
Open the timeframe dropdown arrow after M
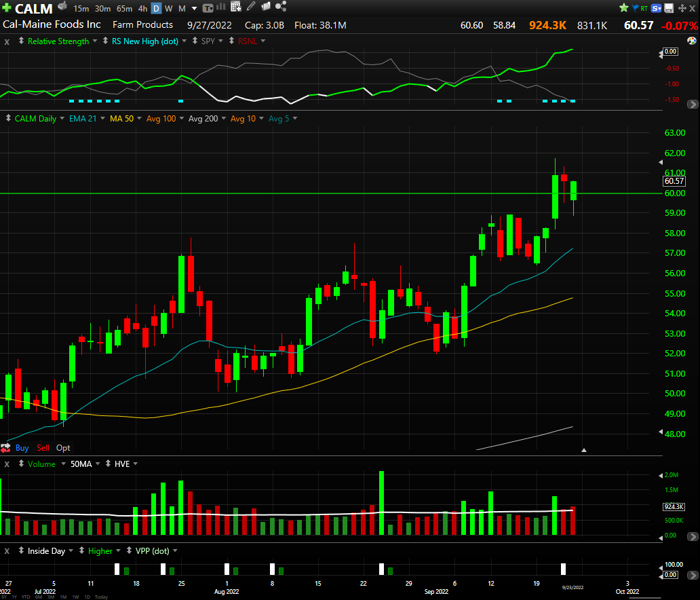coord(194,9)
